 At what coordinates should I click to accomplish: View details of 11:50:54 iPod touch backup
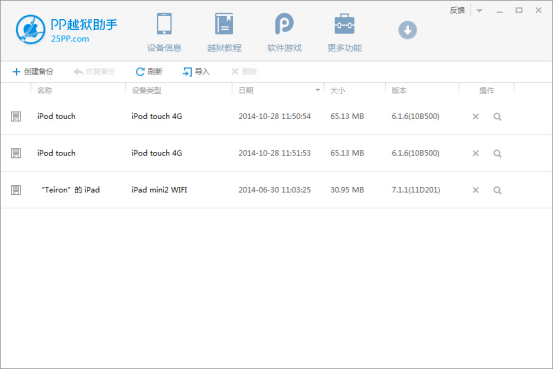click(497, 117)
